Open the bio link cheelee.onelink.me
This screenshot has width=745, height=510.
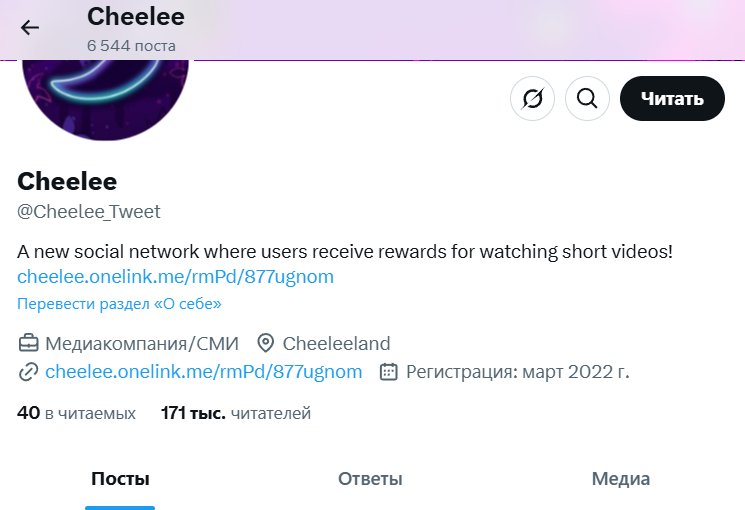point(175,277)
